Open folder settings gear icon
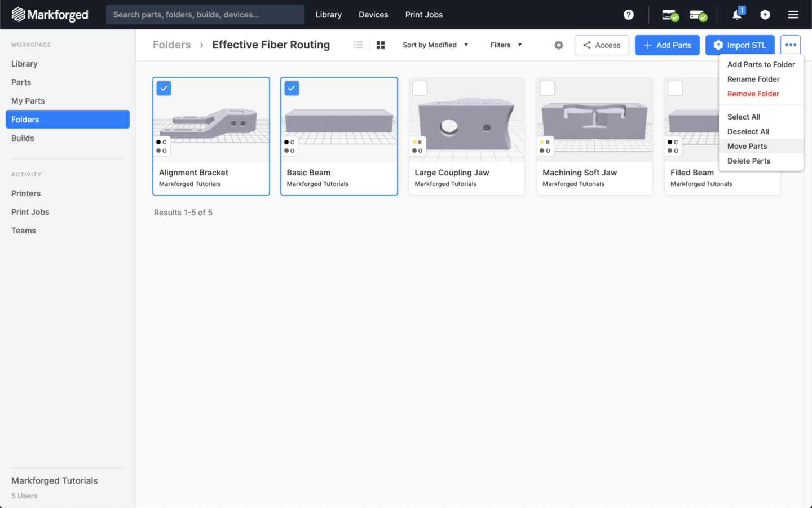The image size is (812, 508). 558,45
